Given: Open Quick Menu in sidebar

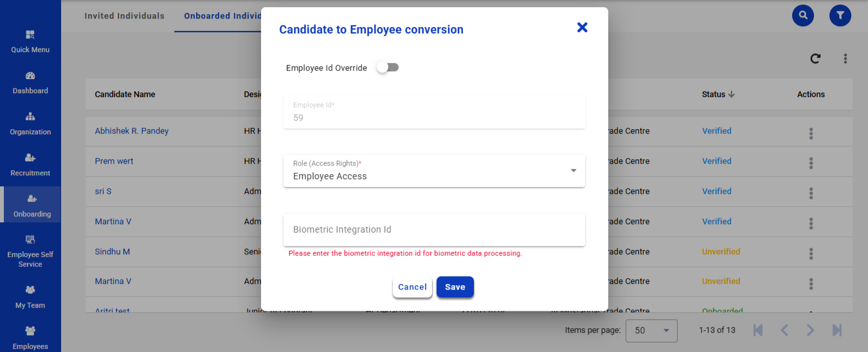Looking at the screenshot, I should (x=30, y=41).
